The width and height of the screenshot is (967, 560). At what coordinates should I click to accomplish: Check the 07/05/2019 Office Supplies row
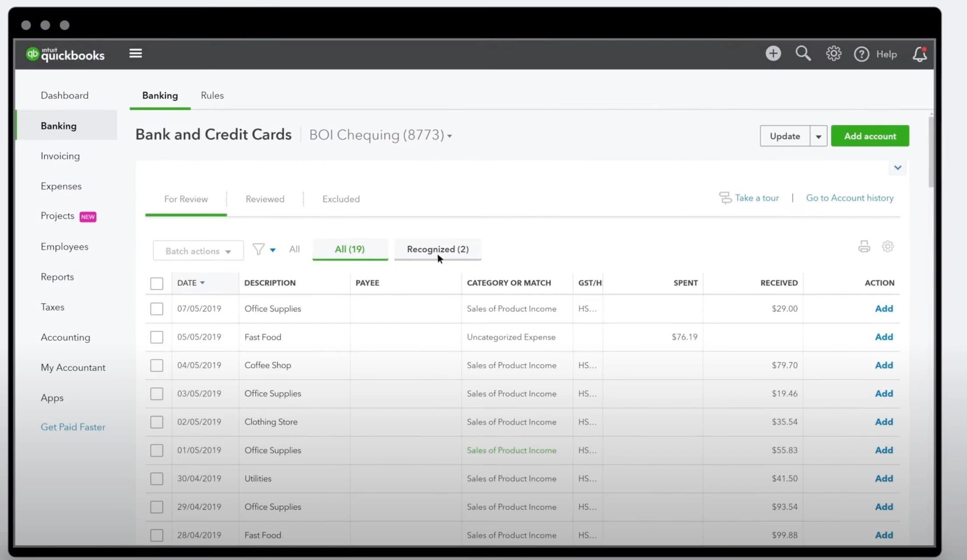[157, 309]
